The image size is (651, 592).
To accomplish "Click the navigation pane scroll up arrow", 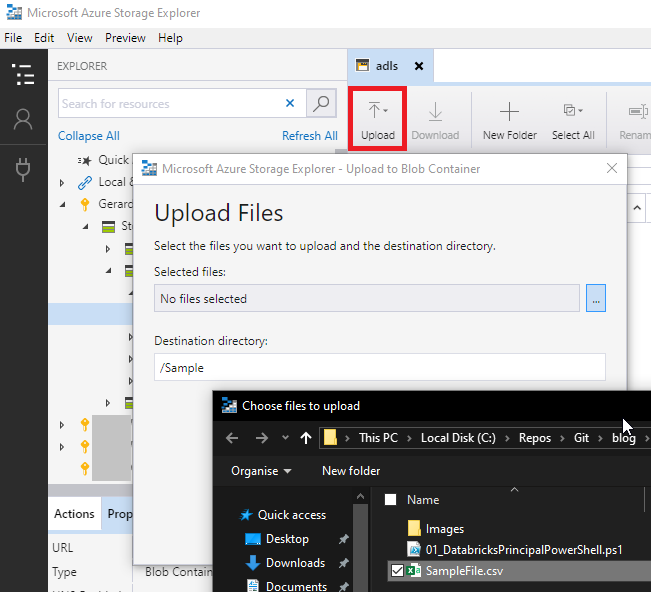I will pos(360,496).
